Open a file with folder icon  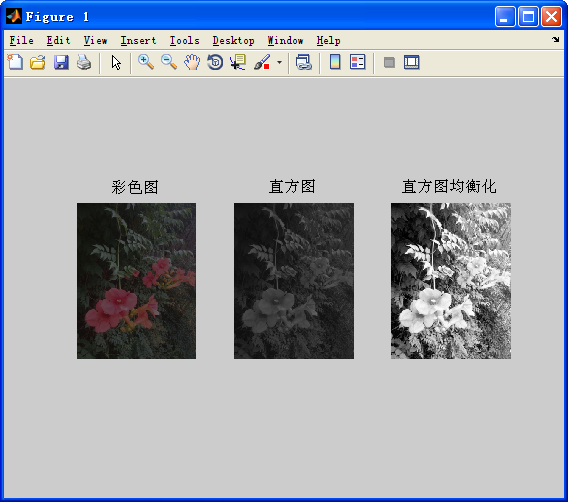[x=38, y=62]
